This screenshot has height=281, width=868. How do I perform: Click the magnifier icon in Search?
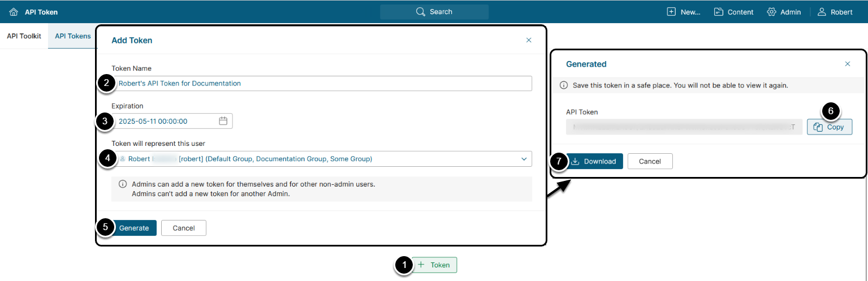tap(420, 12)
